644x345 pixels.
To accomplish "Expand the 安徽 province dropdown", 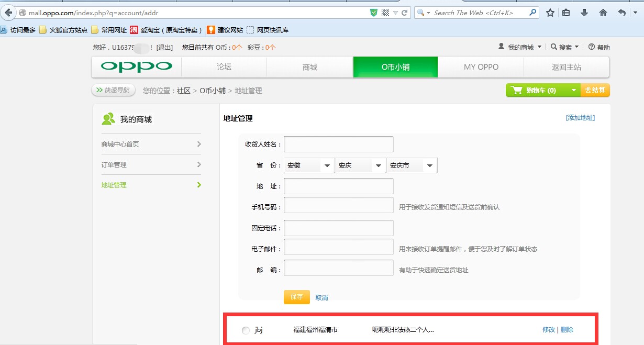I will (309, 165).
